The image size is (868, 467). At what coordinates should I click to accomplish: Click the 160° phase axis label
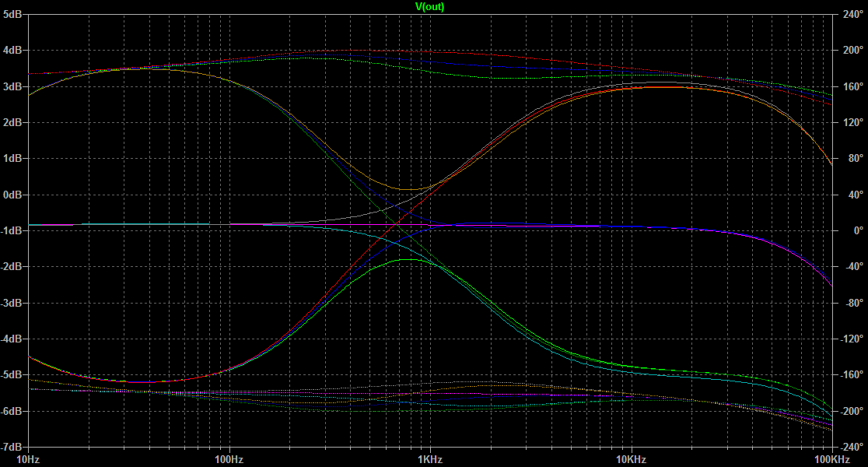[x=853, y=86]
